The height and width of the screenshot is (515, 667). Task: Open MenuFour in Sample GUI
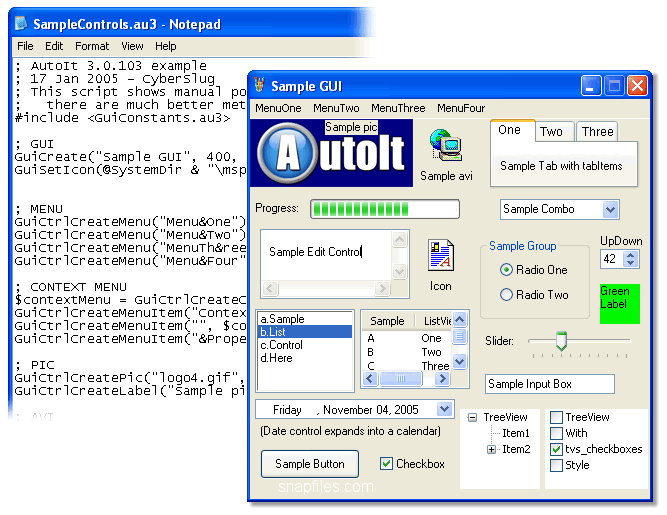[x=461, y=108]
